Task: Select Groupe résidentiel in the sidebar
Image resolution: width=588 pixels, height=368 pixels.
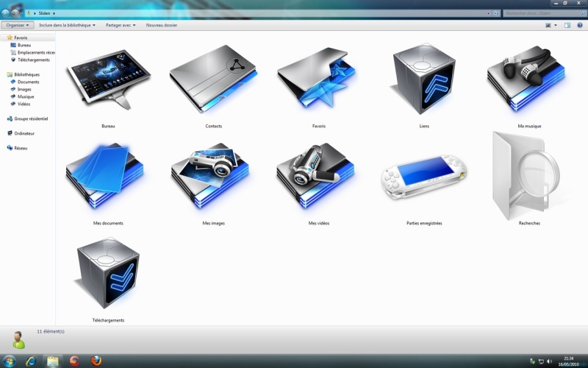Action: click(x=31, y=118)
